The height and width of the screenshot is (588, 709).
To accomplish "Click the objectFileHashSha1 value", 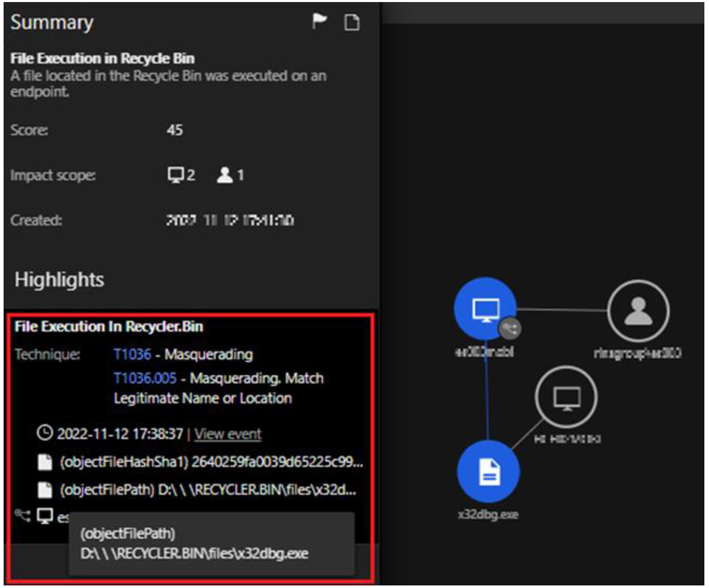I will (277, 462).
